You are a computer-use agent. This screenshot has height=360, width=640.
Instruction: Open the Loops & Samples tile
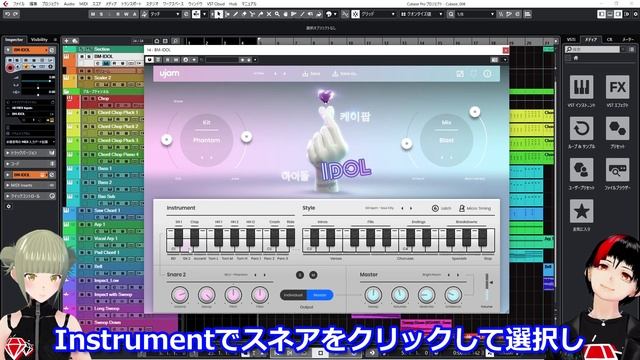[581, 129]
